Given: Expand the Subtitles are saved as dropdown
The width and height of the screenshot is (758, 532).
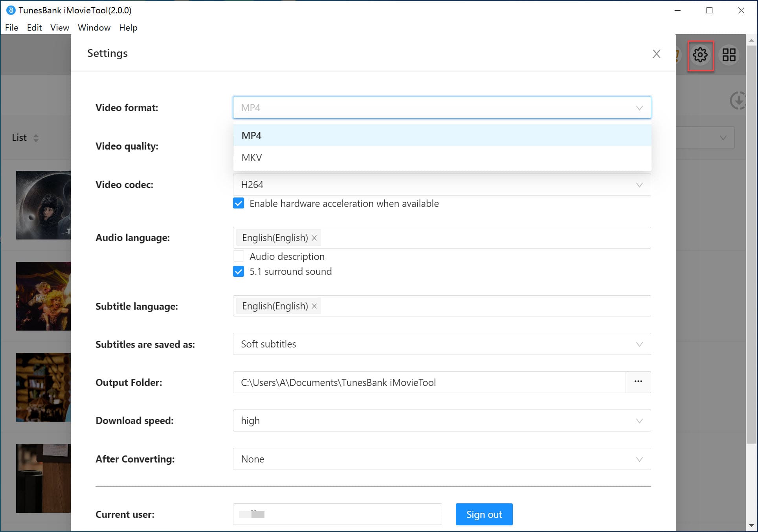Looking at the screenshot, I should coord(639,344).
